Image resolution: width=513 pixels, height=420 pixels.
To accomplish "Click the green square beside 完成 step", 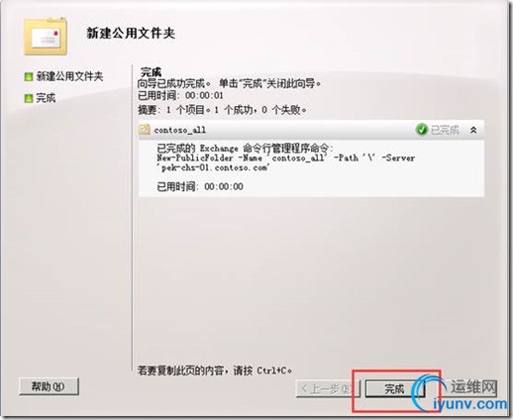I will [29, 98].
